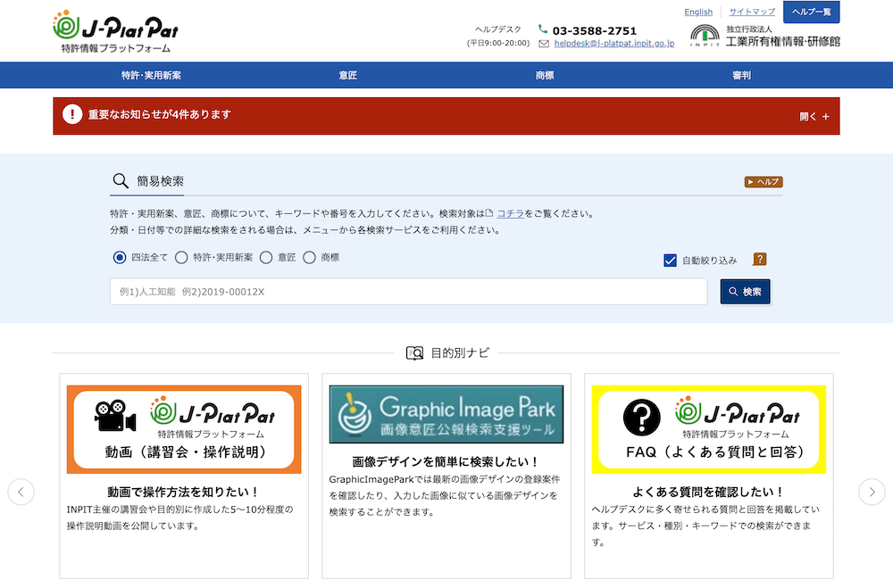Open the 商標 navigation menu
This screenshot has height=588, width=893.
(545, 76)
